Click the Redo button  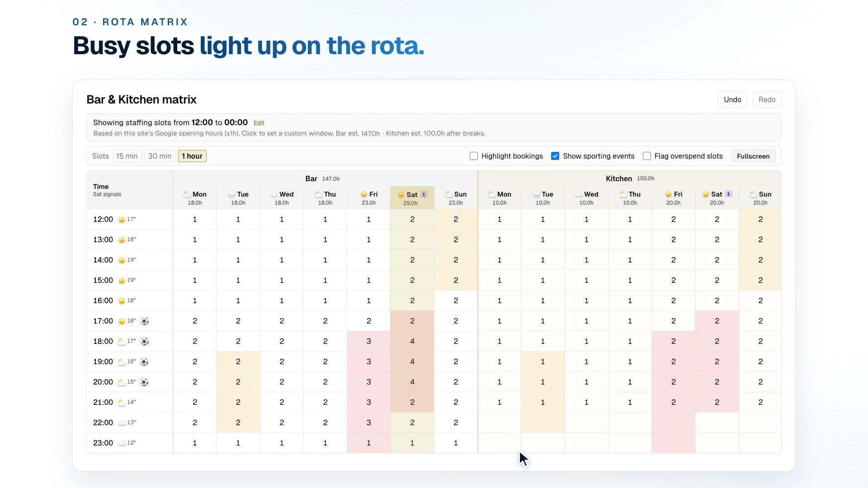coord(767,99)
